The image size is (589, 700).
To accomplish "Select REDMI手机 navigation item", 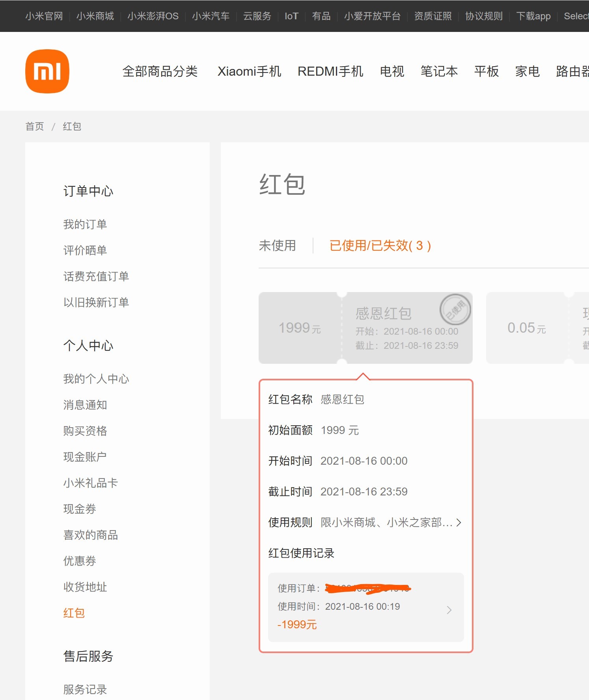I will click(x=330, y=71).
